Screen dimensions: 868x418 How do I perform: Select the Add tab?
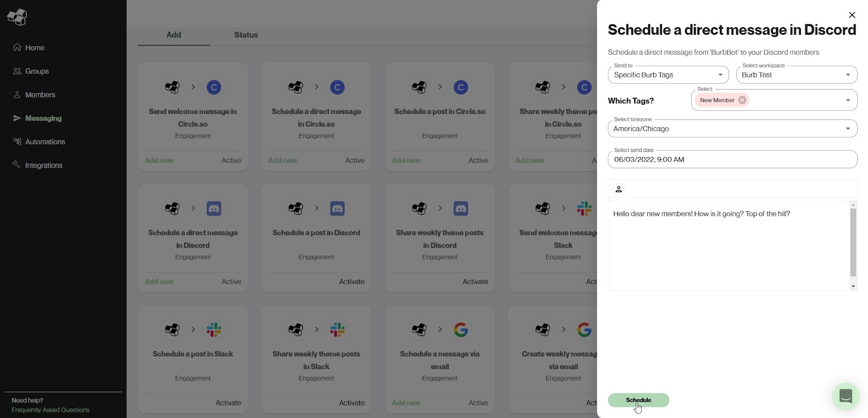(174, 35)
